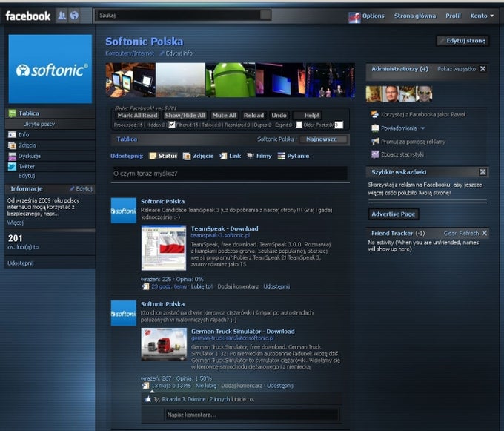Image resolution: width=504 pixels, height=431 pixels.
Task: Open the red truck thumbnail image
Action: coord(164,344)
